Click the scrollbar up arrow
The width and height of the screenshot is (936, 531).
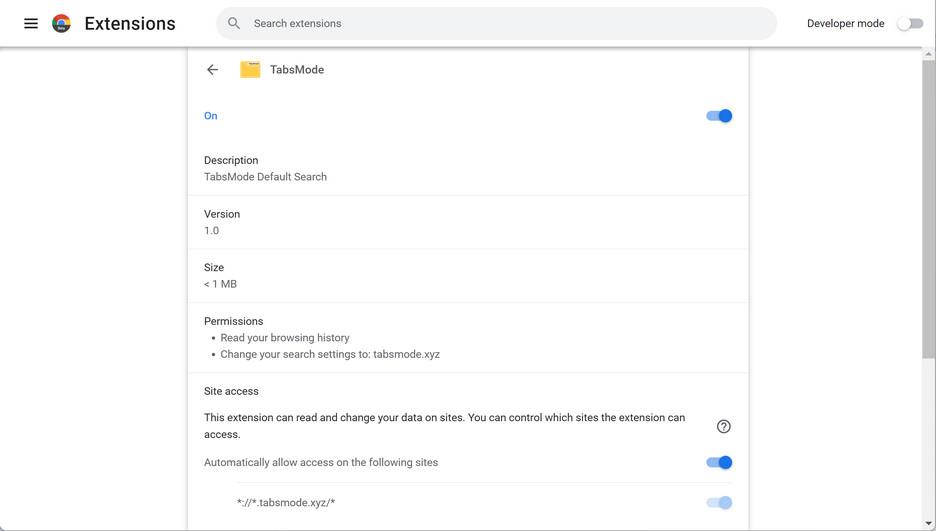[x=929, y=54]
